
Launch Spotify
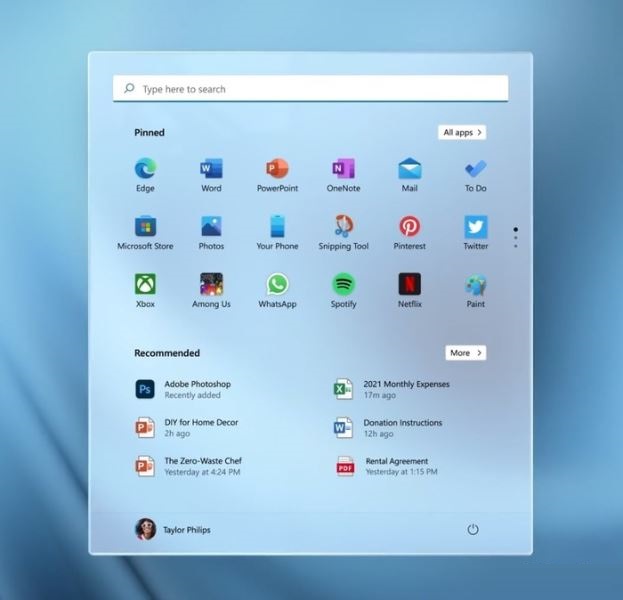coord(343,290)
